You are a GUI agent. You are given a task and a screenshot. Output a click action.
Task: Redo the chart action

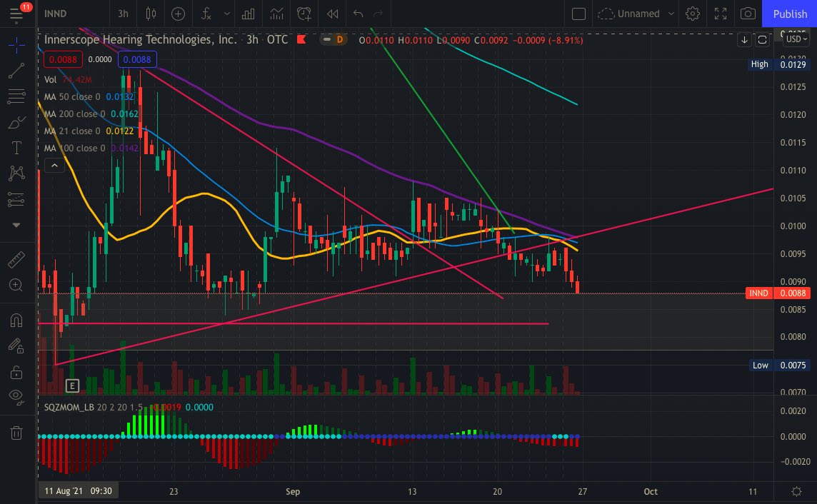click(x=379, y=14)
